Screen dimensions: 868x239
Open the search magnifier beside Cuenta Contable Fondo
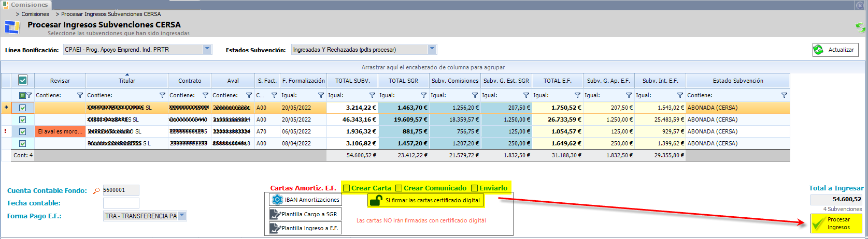[x=96, y=191]
